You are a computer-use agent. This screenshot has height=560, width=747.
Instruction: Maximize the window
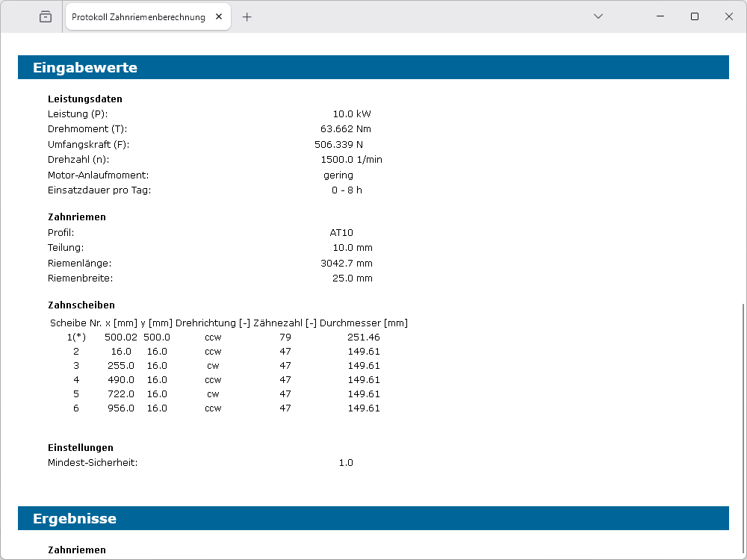(x=695, y=16)
